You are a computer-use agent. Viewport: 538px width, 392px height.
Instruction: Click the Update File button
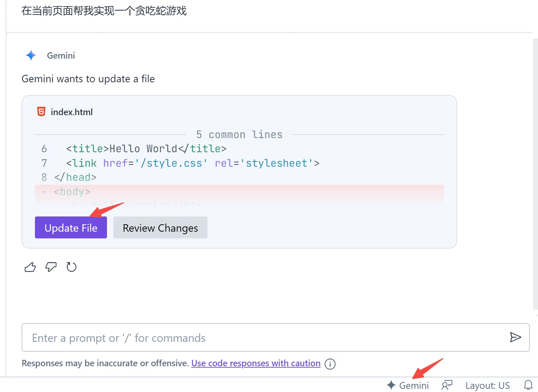pyautogui.click(x=71, y=227)
